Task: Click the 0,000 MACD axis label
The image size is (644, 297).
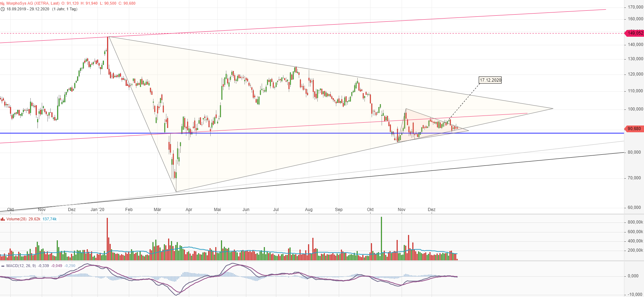Action: coord(633,276)
